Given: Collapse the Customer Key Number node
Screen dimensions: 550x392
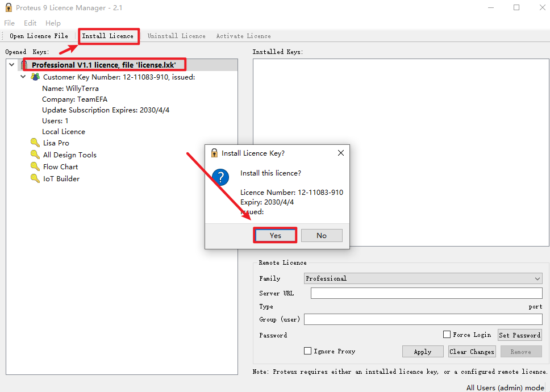Looking at the screenshot, I should pos(23,77).
